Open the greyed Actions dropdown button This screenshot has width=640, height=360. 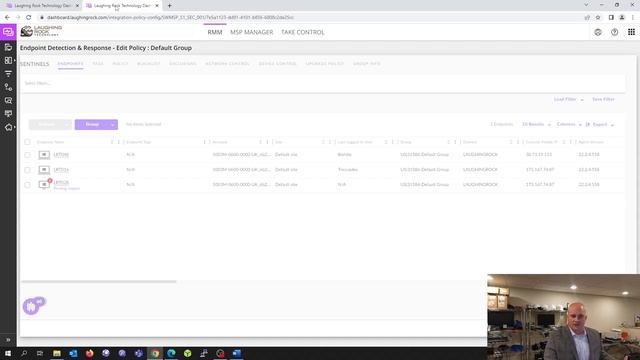click(50, 124)
